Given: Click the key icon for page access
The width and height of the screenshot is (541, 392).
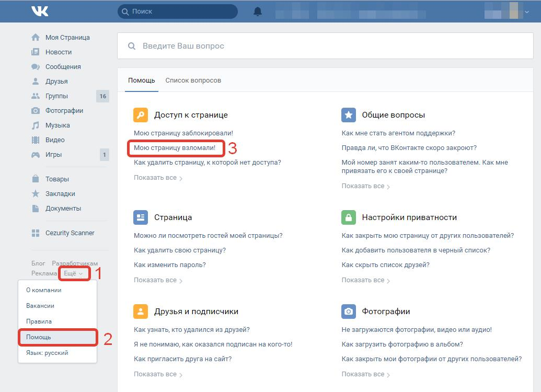Looking at the screenshot, I should (x=141, y=115).
